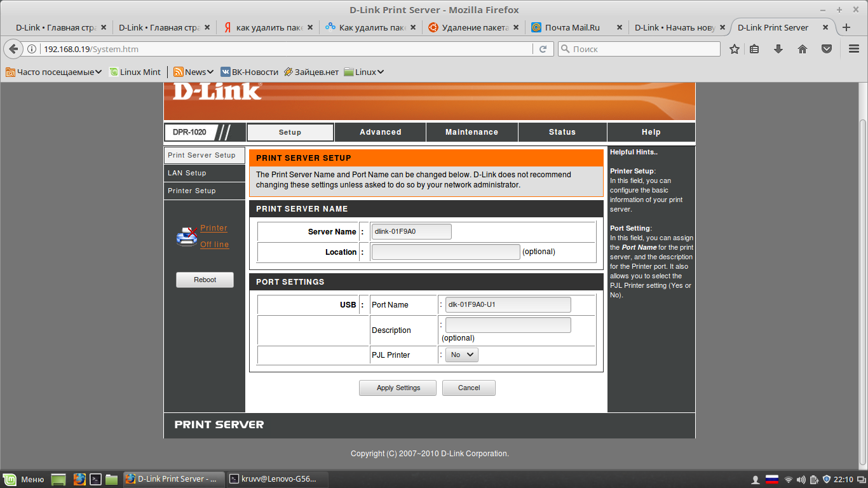Launch the terminal from the taskbar launcher
868x488 pixels.
click(x=95, y=479)
